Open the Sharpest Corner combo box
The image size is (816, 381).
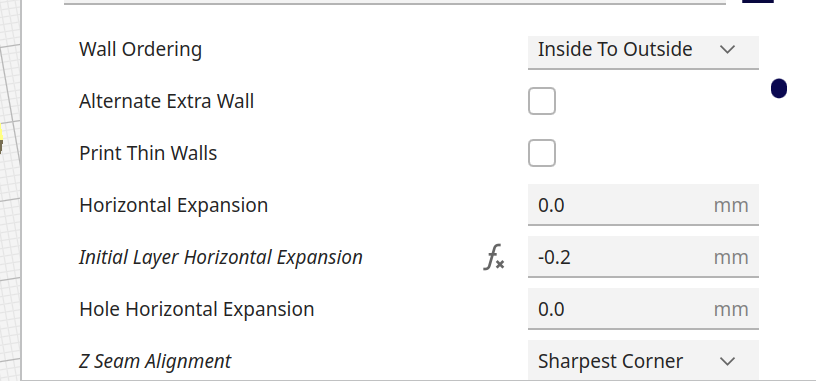(643, 361)
